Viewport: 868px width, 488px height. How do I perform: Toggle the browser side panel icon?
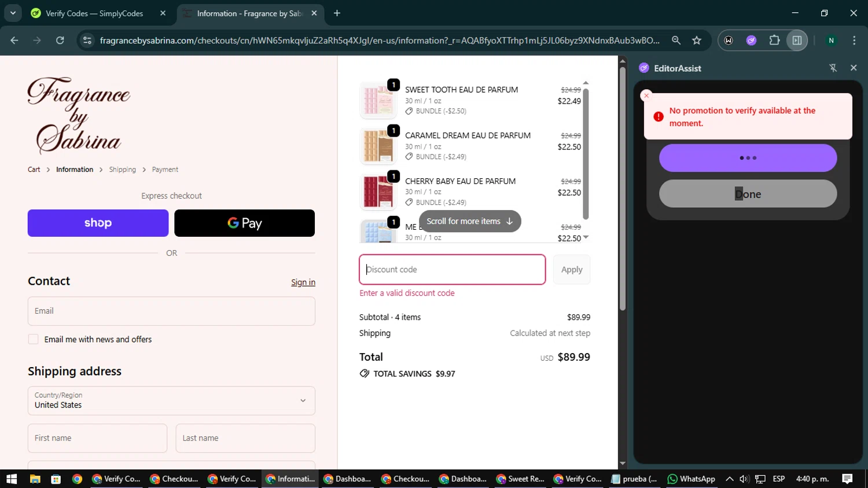point(797,40)
